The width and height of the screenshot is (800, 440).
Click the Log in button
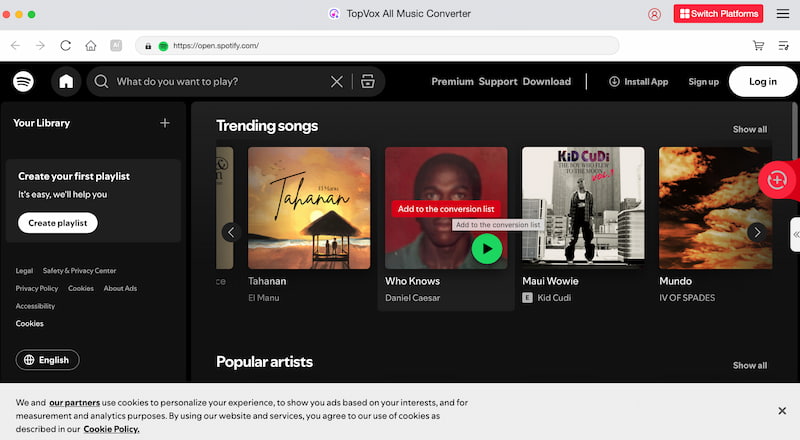tap(763, 82)
